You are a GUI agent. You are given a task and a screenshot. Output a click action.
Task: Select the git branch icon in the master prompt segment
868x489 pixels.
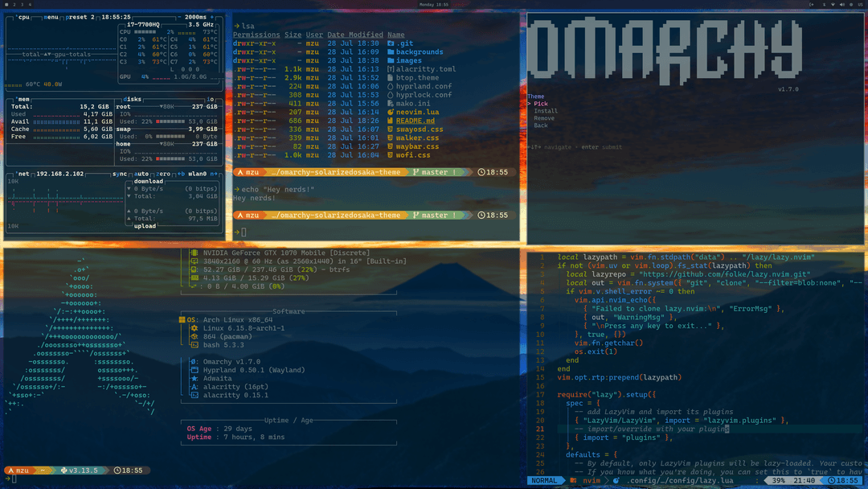(x=416, y=171)
